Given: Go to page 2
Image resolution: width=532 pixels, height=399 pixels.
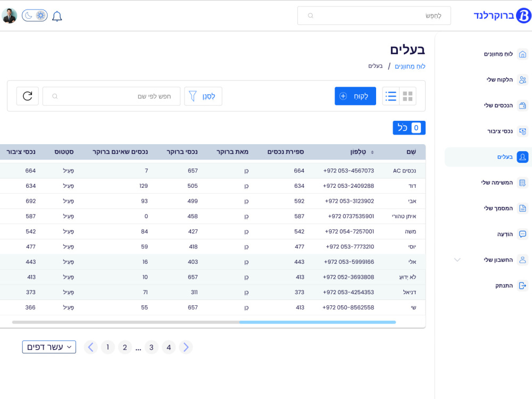Looking at the screenshot, I should pyautogui.click(x=125, y=347).
